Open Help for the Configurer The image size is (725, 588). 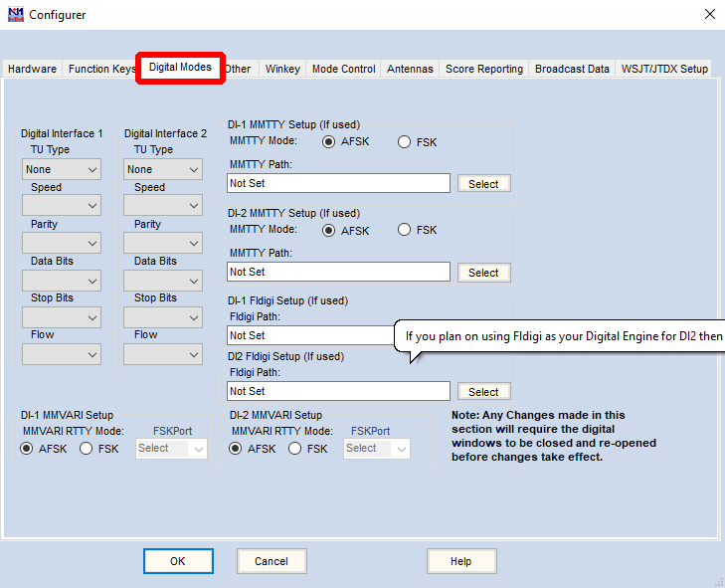461,561
